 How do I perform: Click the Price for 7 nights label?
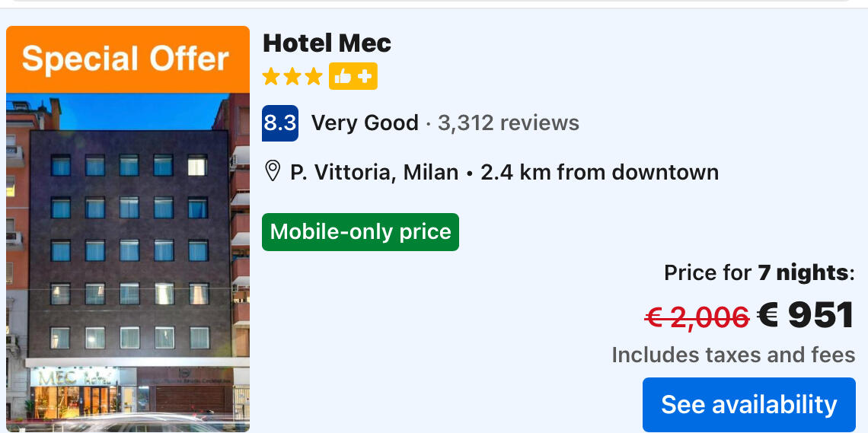pyautogui.click(x=759, y=272)
